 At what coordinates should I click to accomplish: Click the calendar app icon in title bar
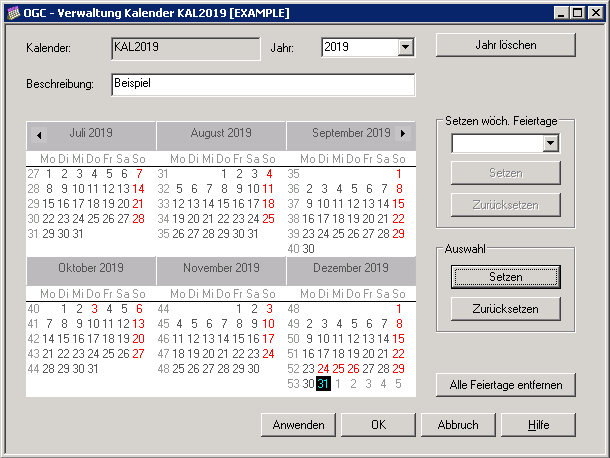click(14, 13)
